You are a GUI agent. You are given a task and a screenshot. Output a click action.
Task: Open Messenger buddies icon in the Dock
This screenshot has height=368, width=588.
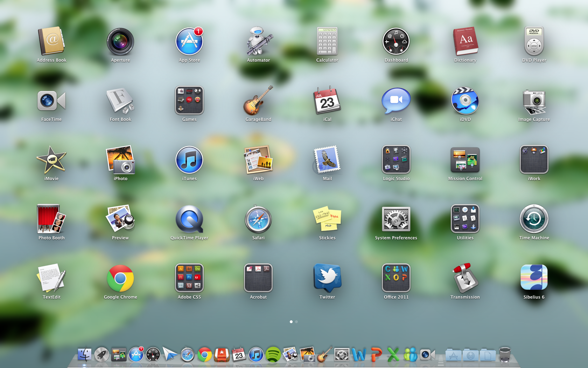point(410,355)
